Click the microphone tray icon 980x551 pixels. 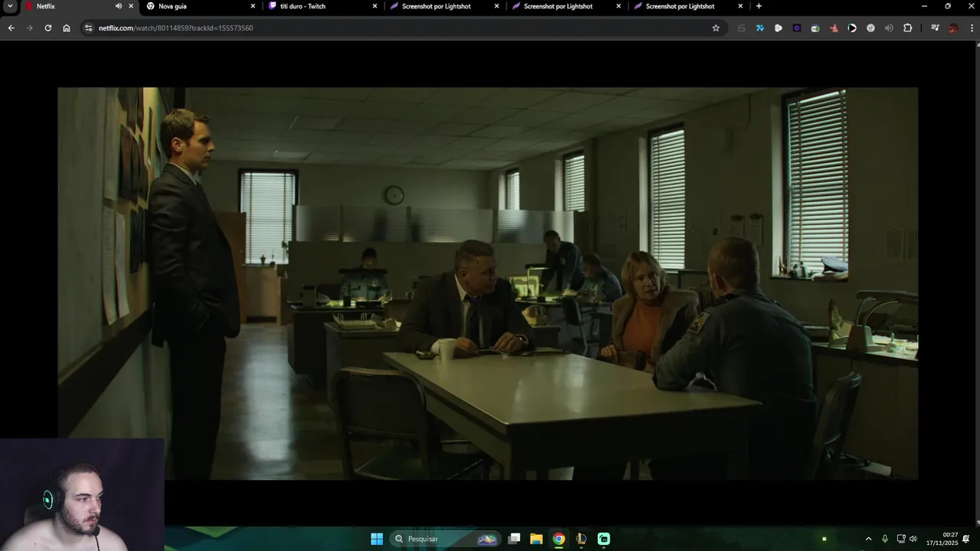click(885, 539)
